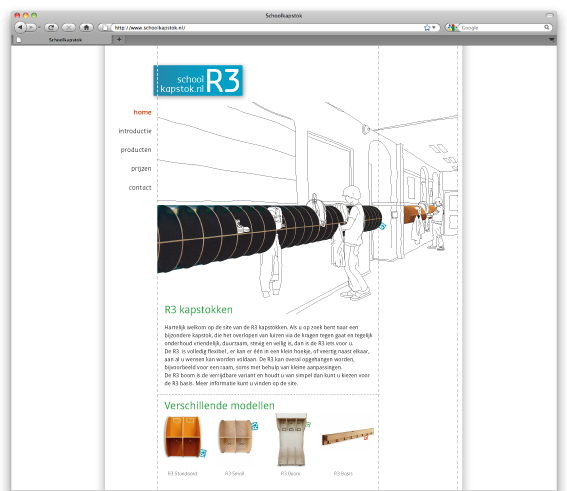
Task: Click the green badge on R3 Boom
Action: point(308,424)
